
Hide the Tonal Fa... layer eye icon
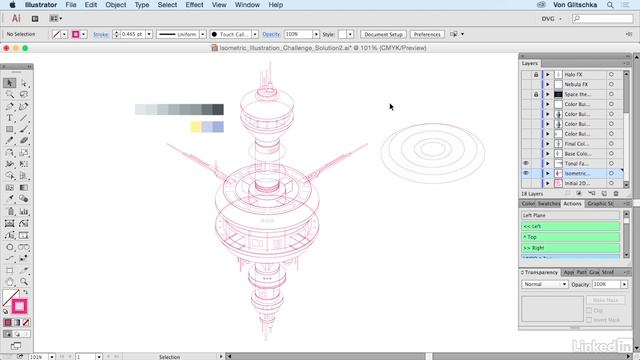[526, 163]
